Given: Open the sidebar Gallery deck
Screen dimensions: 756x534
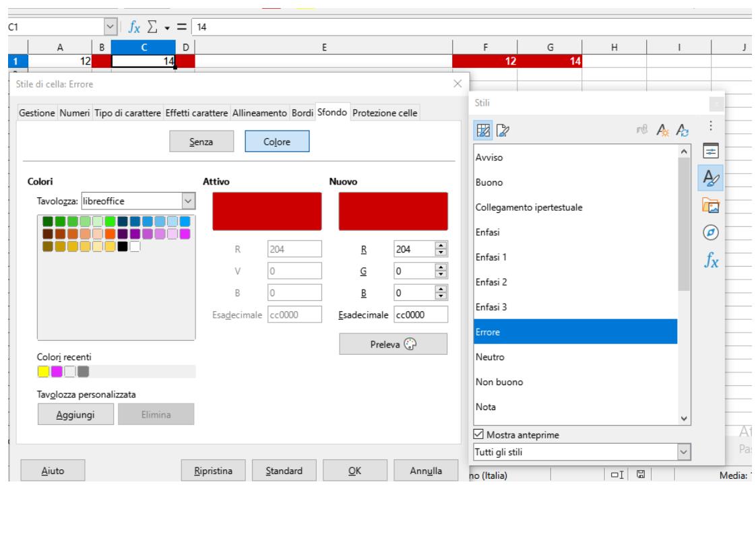Looking at the screenshot, I should coord(707,206).
